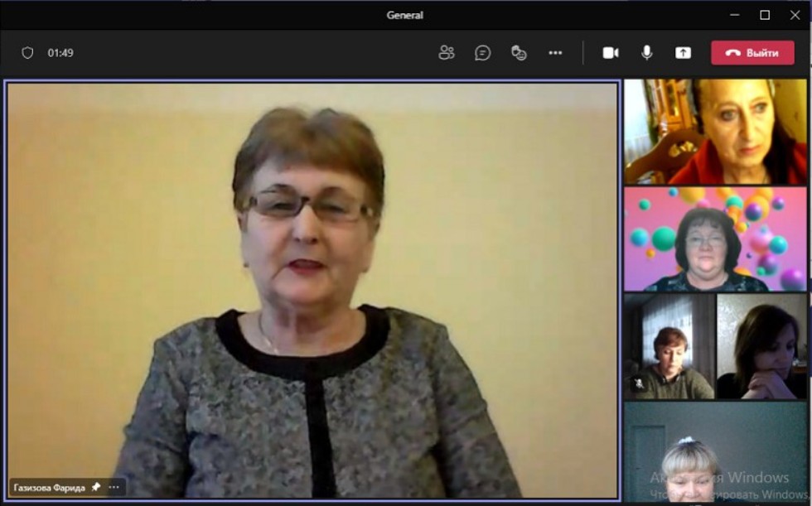Maximize the General meeting window

pyautogui.click(x=764, y=15)
